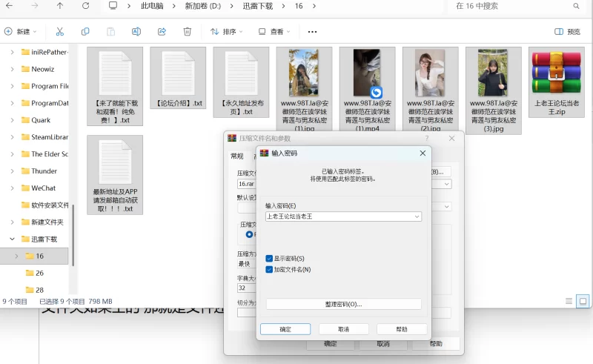Click the Refresh icon in address bar

coord(85,6)
